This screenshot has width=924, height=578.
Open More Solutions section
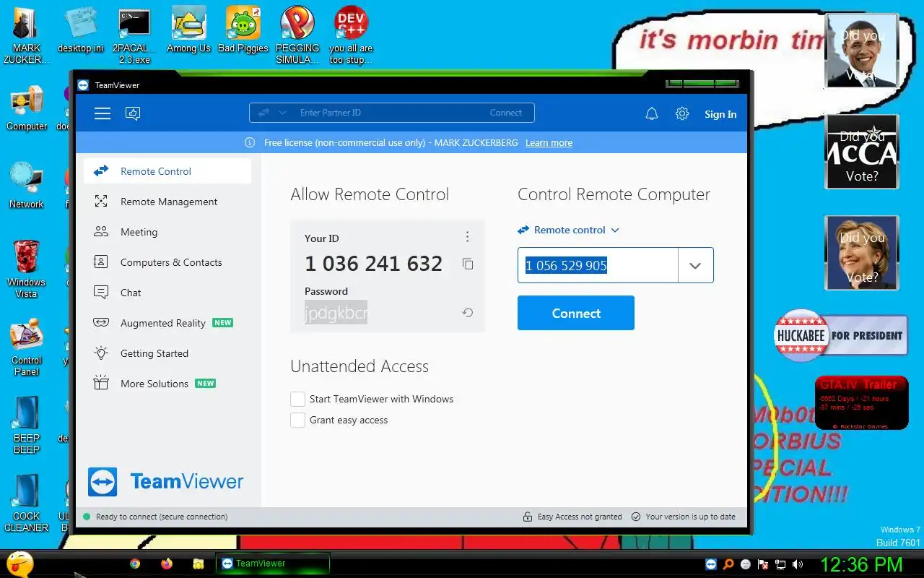tap(167, 384)
